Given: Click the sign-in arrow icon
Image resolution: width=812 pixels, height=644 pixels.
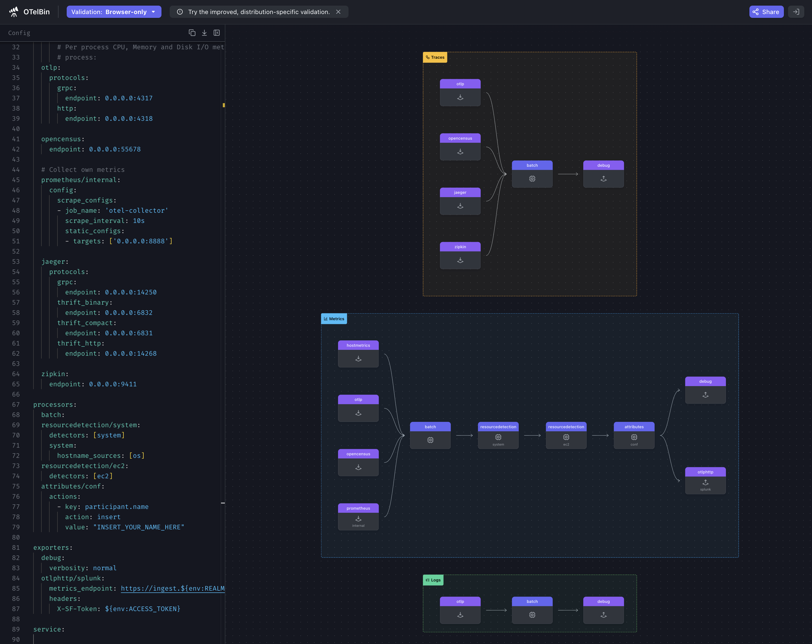Looking at the screenshot, I should tap(796, 12).
